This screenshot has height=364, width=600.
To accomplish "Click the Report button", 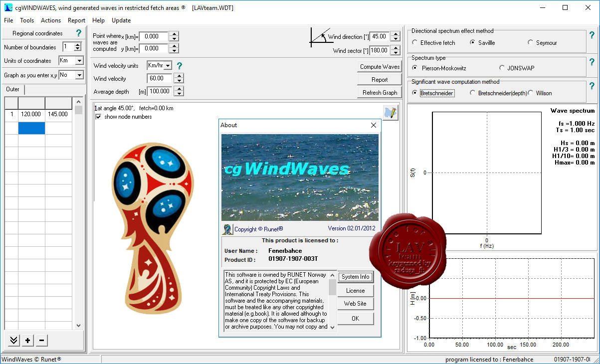I will point(380,80).
